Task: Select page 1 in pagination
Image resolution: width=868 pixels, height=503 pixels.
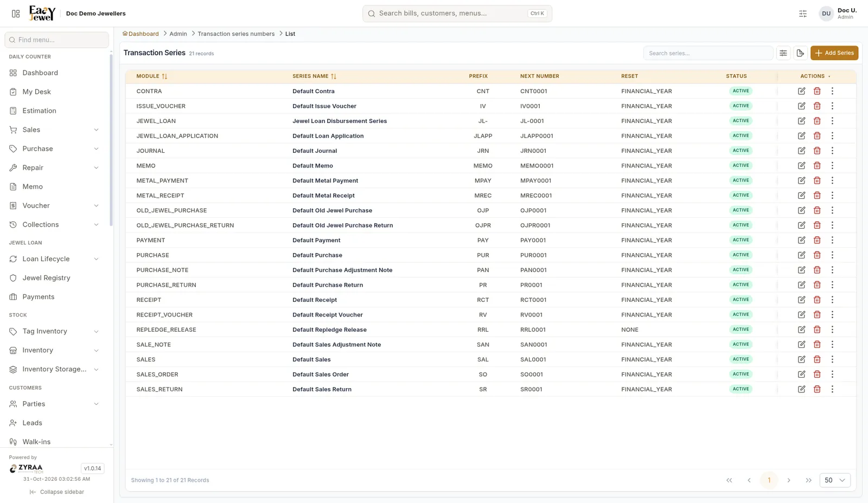Action: click(769, 480)
